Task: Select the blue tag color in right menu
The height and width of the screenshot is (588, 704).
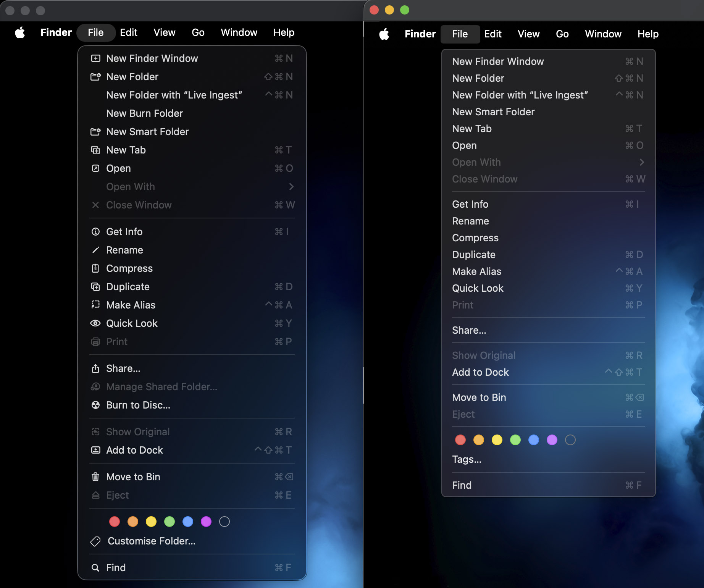Action: pos(534,440)
